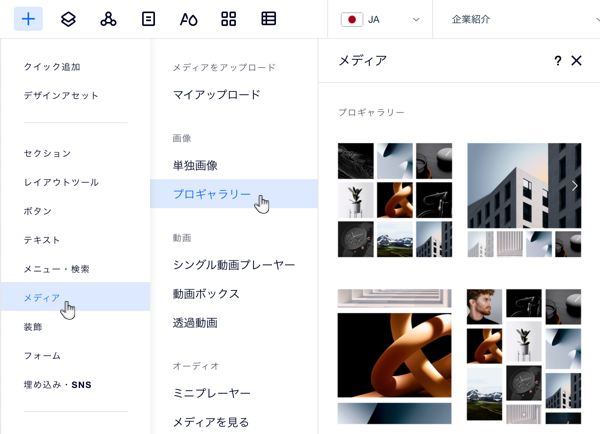Open the CMS table icon

point(268,19)
